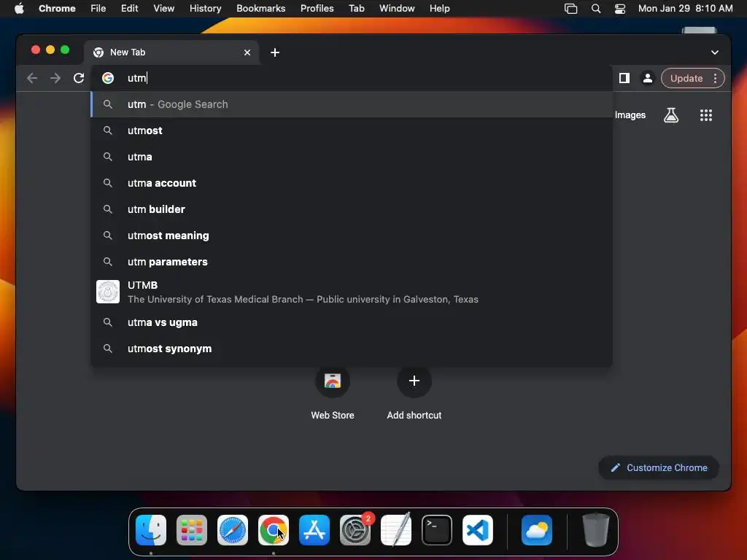Open the App Store from the Dock
Viewport: 747px width, 560px height.
click(x=314, y=530)
